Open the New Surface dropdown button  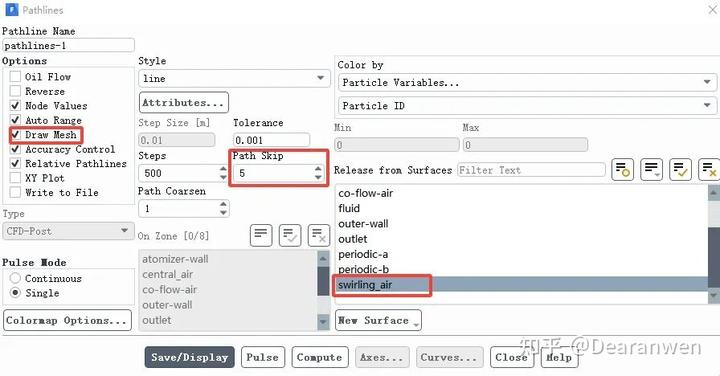pyautogui.click(x=378, y=320)
